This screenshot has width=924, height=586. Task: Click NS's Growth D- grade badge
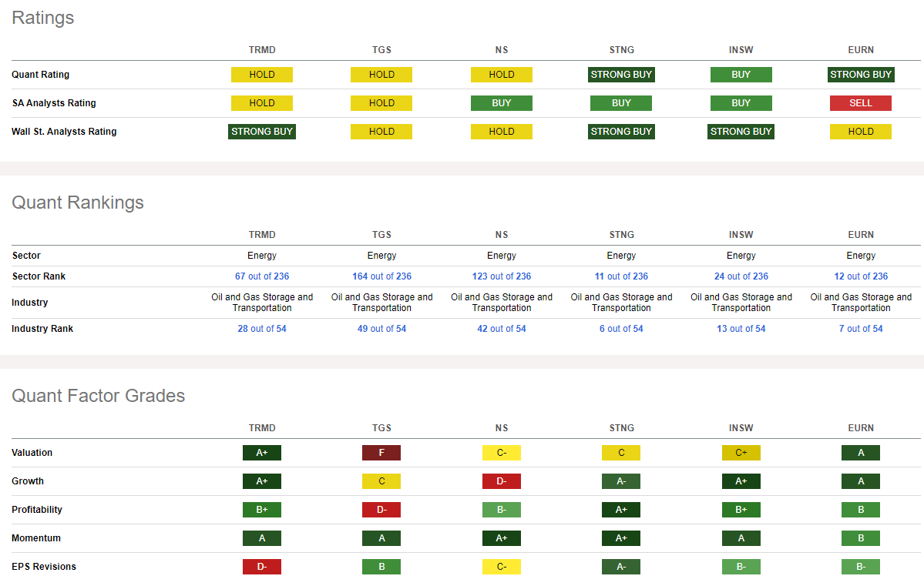[502, 481]
